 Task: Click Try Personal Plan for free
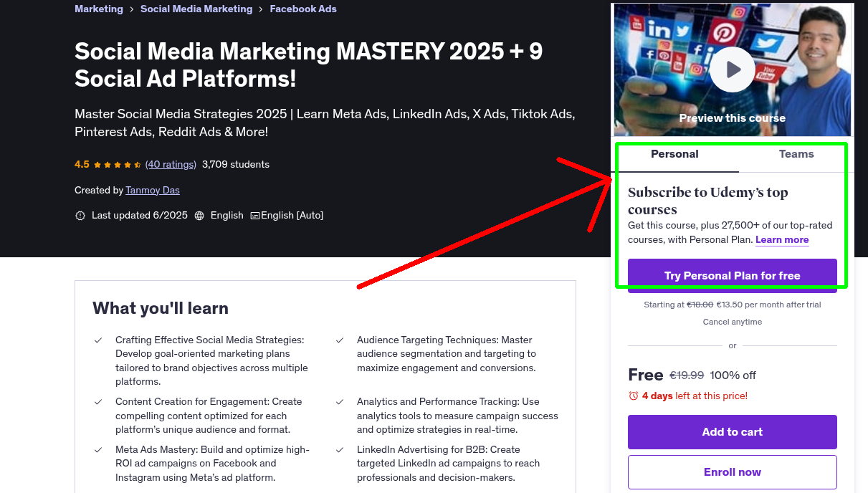coord(733,276)
